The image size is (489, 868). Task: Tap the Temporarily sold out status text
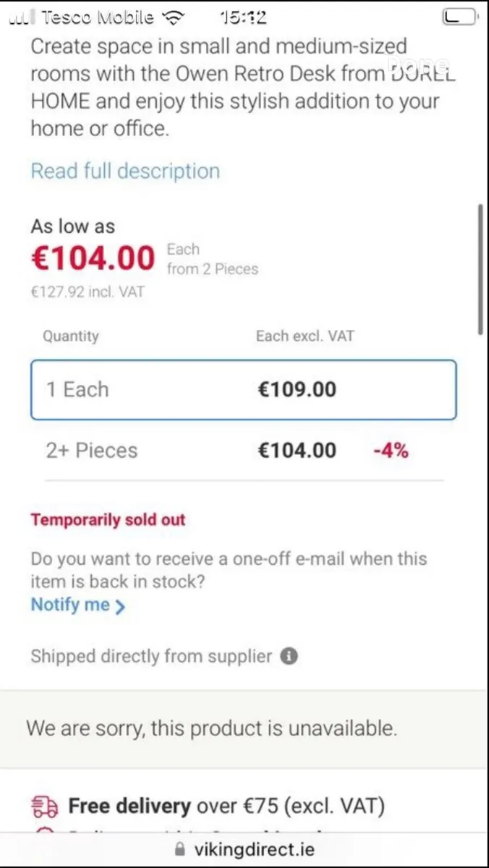[108, 520]
